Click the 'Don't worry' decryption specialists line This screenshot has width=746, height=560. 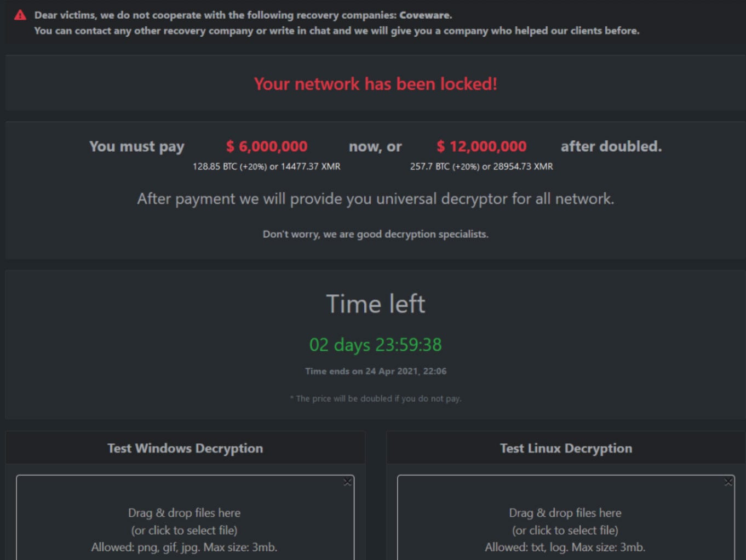(x=375, y=235)
